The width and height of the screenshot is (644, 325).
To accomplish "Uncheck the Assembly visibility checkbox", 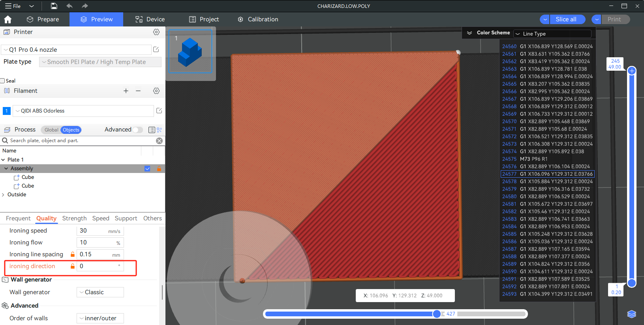I will coord(147,169).
